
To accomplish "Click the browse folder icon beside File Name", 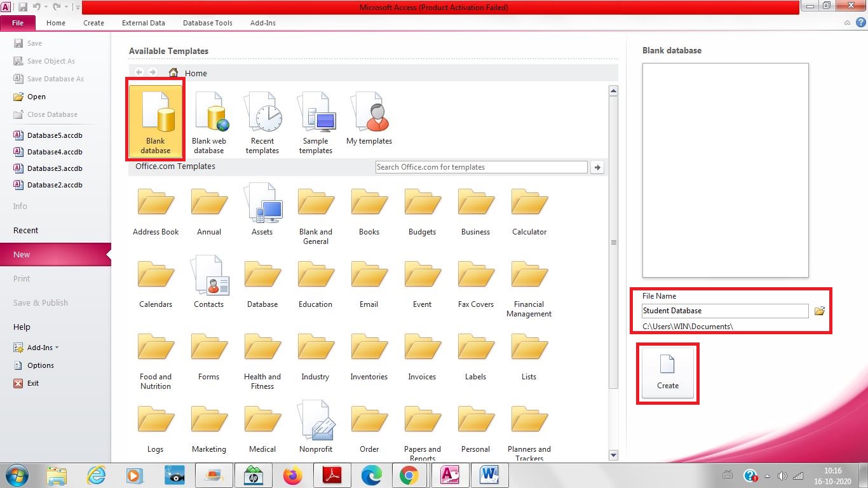I will pyautogui.click(x=820, y=311).
